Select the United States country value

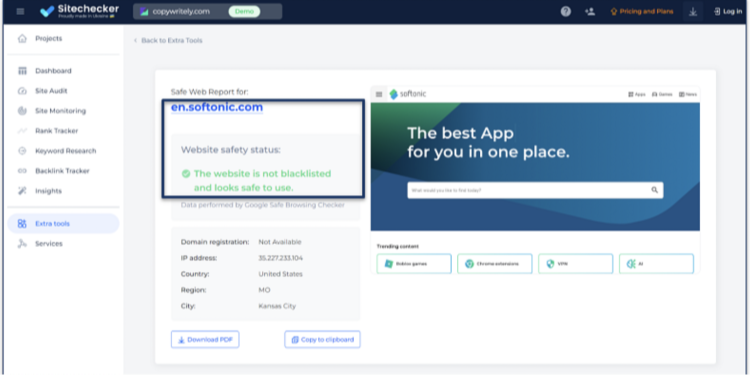pos(280,275)
